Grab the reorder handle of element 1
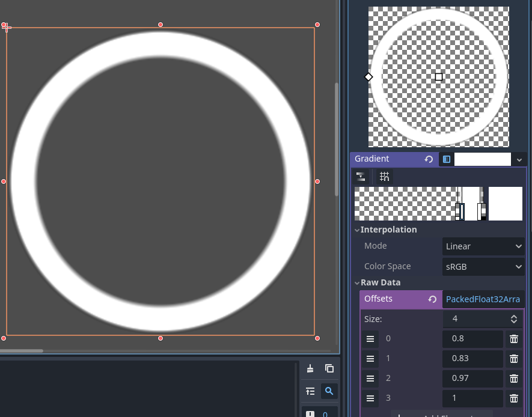 coord(370,358)
